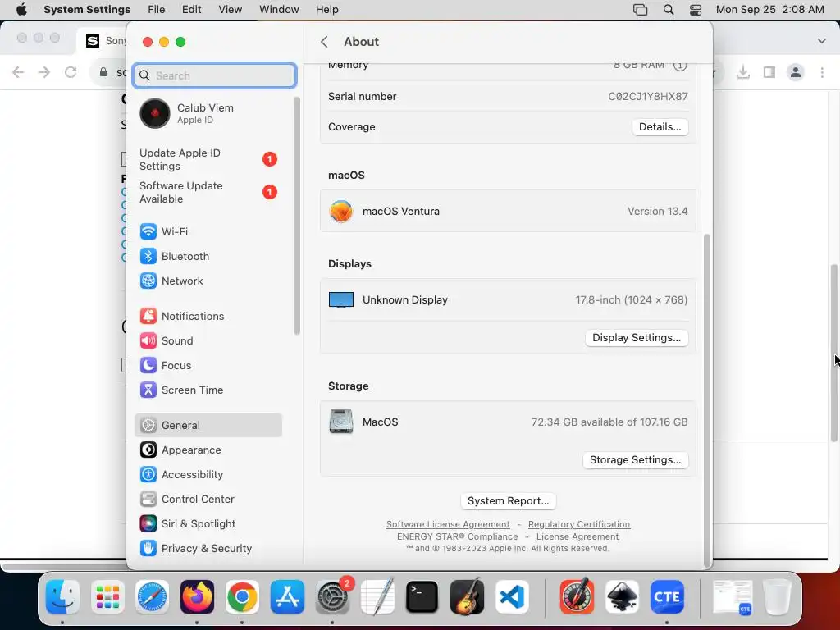The width and height of the screenshot is (840, 630).
Task: Open Launchpad from the Dock
Action: 107,597
